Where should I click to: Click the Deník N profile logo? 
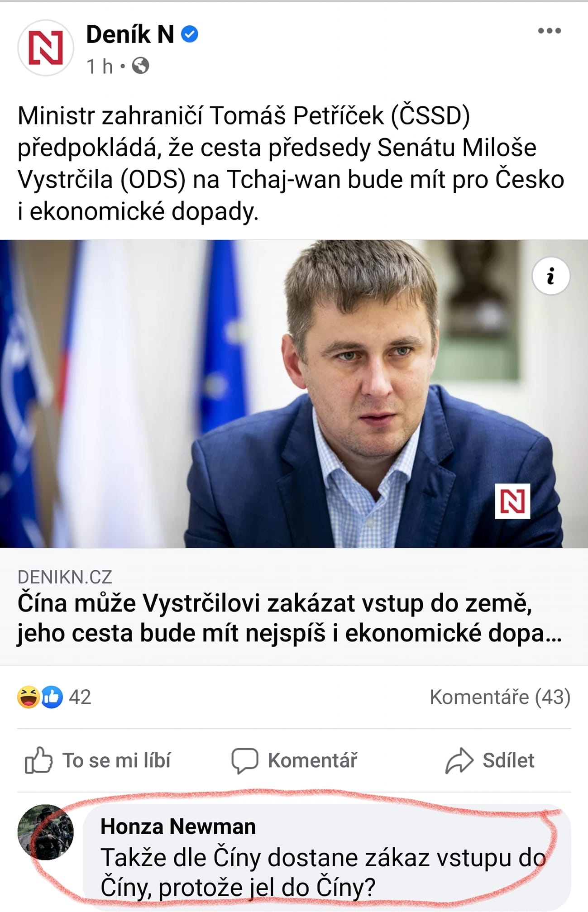46,48
